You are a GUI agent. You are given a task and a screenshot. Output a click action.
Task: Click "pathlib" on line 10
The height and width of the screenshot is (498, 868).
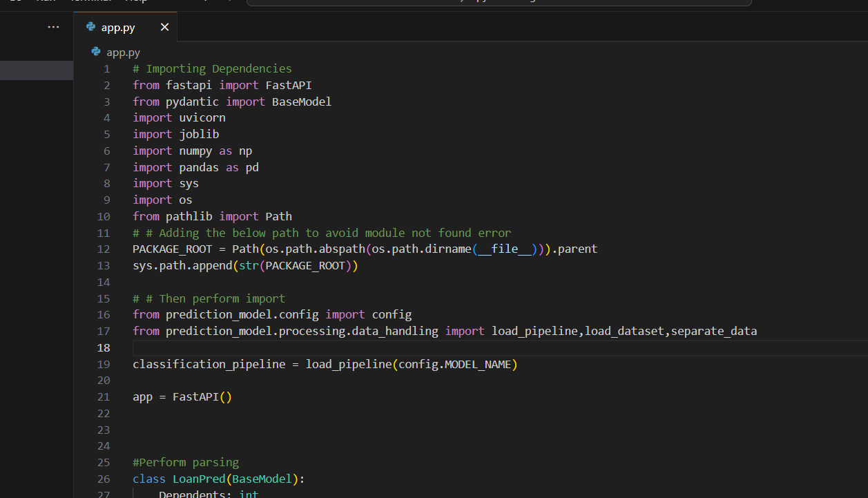tap(189, 216)
